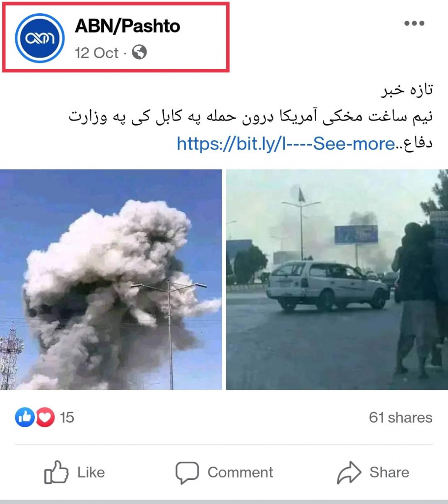Open the 61 shares list

[400, 417]
